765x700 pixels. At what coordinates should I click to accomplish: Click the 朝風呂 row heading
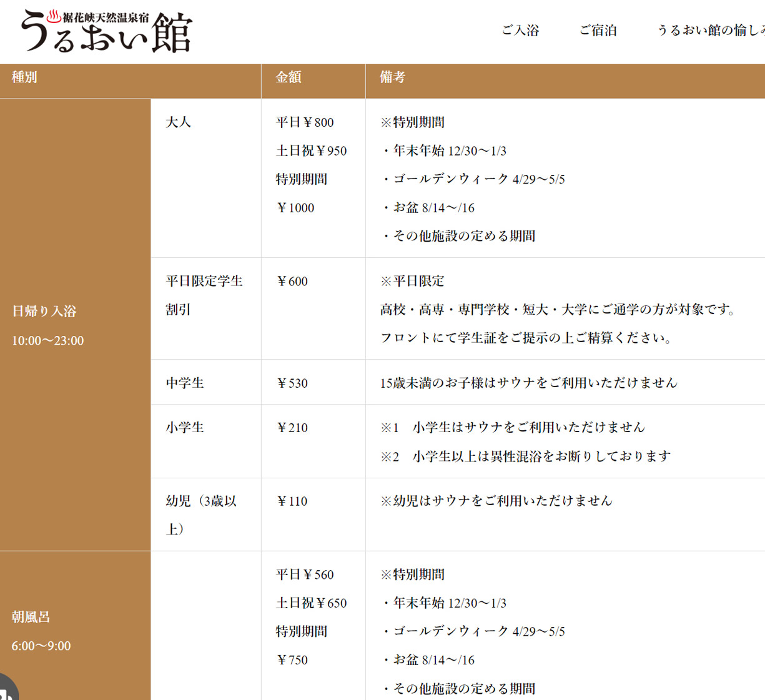31,617
